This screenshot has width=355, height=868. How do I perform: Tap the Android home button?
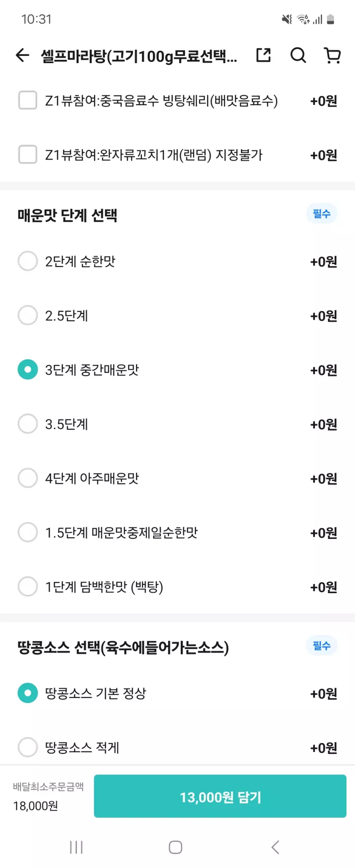(175, 847)
